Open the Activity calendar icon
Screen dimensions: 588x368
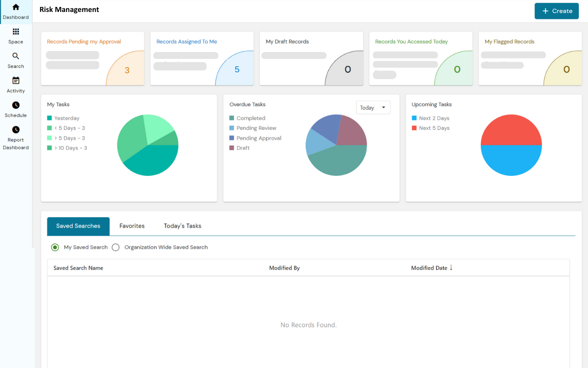[16, 80]
